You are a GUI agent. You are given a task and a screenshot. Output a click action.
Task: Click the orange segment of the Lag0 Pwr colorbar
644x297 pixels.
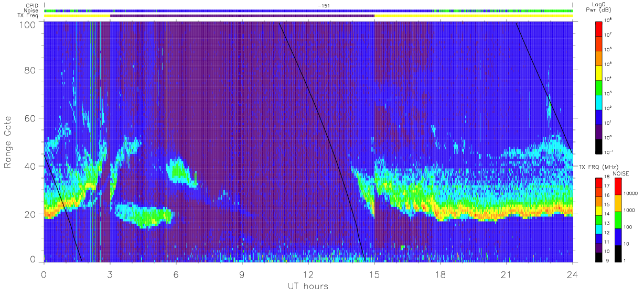[x=599, y=57]
